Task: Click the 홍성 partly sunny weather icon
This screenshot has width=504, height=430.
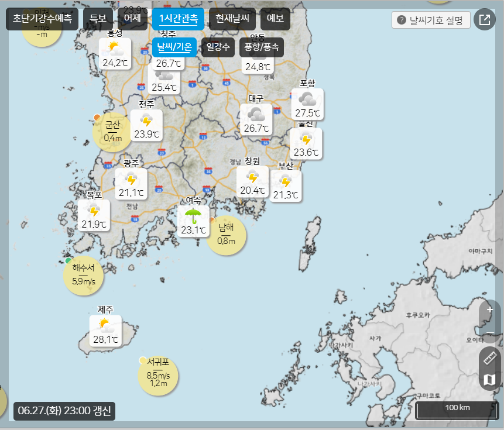Action: [115, 49]
